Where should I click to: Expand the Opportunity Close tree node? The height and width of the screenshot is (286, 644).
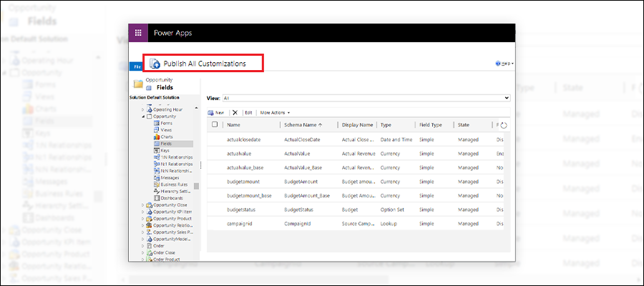tap(143, 204)
